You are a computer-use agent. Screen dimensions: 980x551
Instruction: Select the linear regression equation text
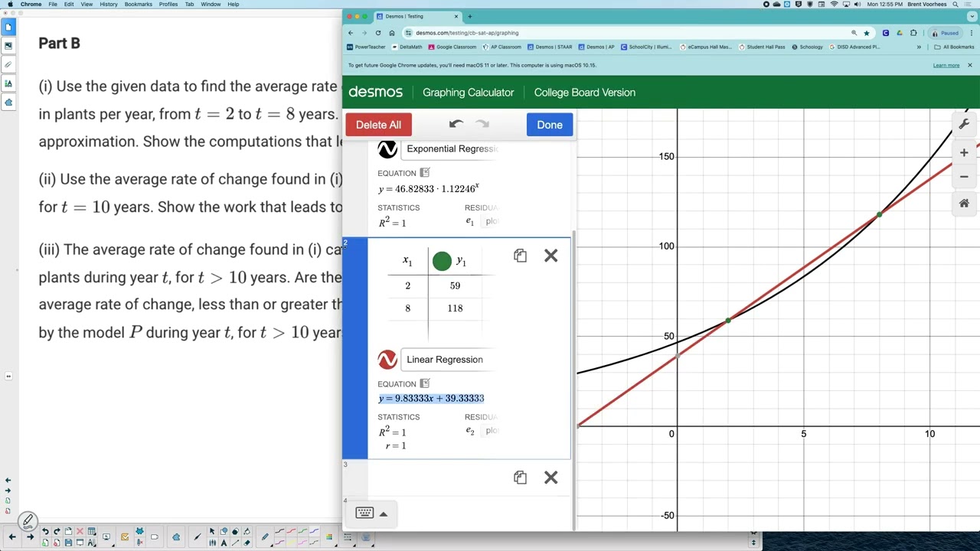coord(431,398)
